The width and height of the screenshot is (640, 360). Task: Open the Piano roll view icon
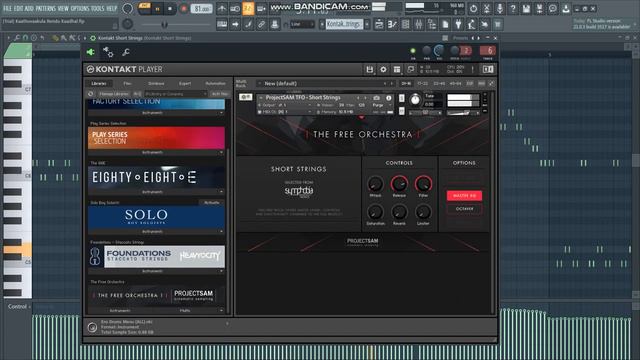click(392, 24)
